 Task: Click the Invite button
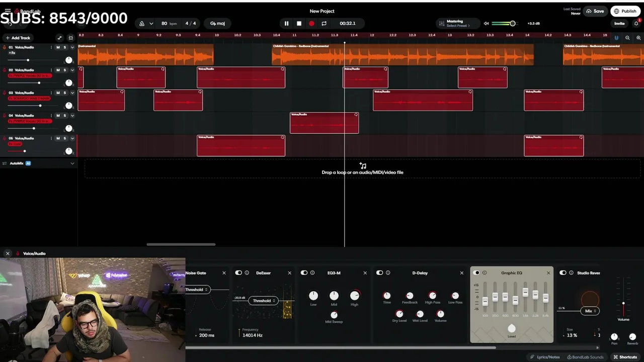click(619, 24)
